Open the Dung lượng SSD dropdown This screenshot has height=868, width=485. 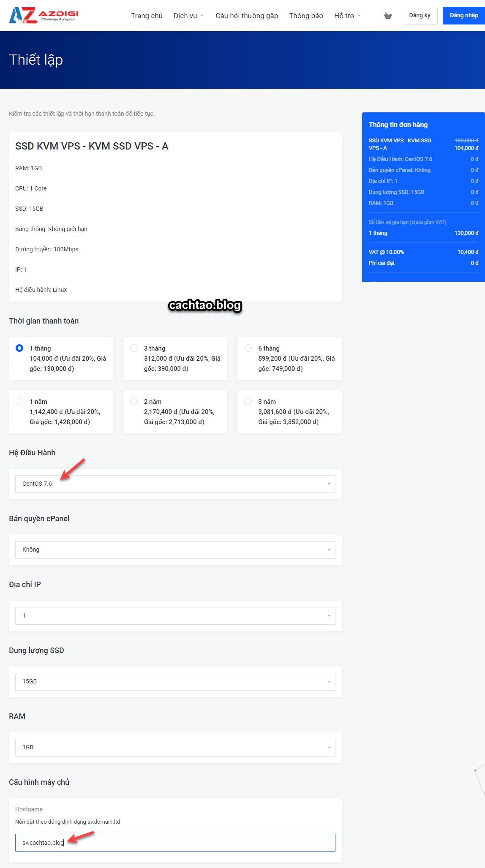coord(175,682)
